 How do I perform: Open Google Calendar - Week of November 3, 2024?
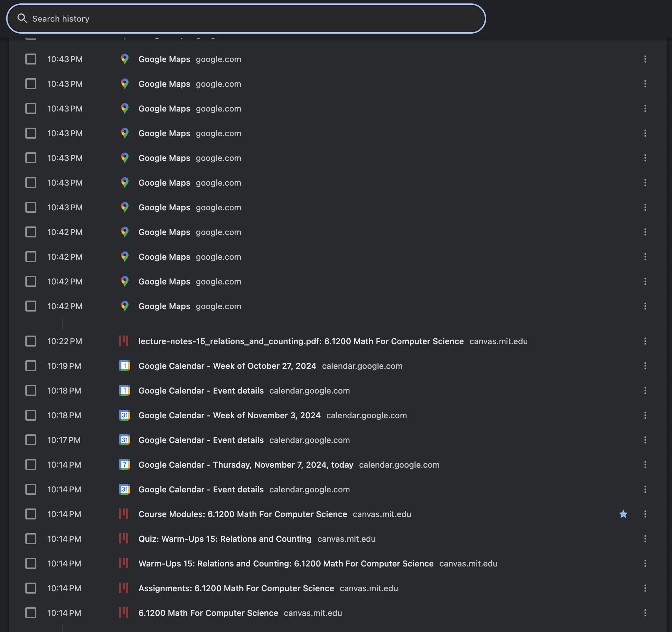[229, 415]
